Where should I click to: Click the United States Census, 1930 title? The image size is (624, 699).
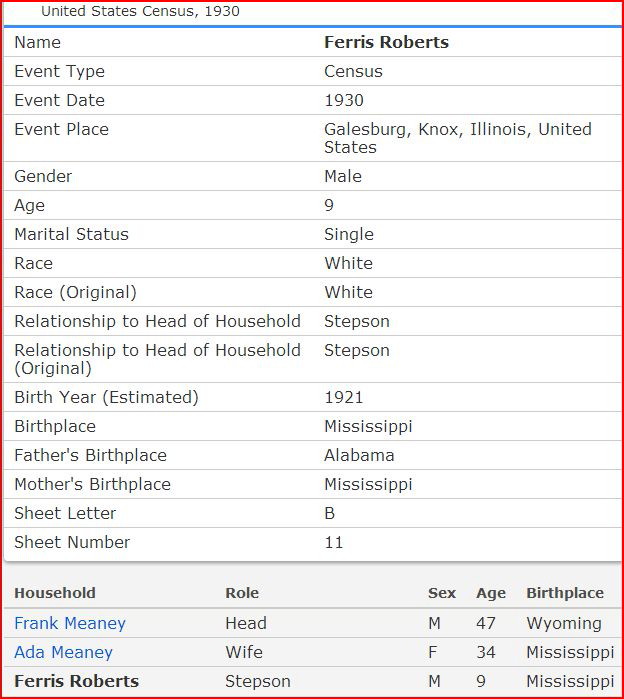click(x=140, y=12)
